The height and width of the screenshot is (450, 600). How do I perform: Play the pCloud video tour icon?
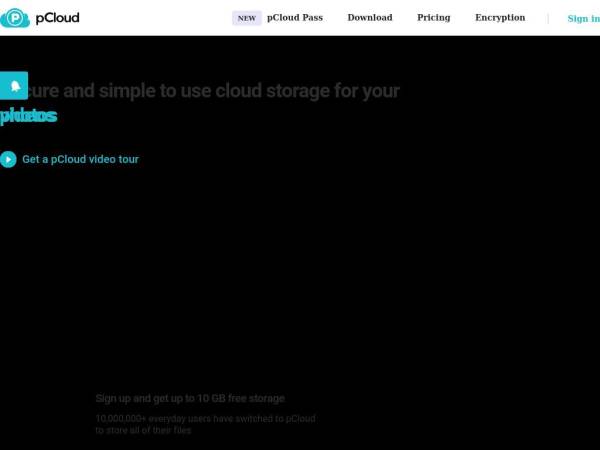coord(8,159)
